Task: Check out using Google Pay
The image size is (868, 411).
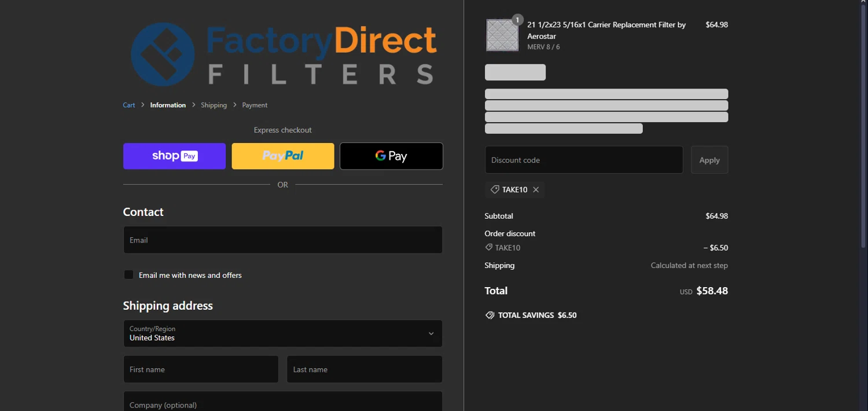Action: (391, 156)
